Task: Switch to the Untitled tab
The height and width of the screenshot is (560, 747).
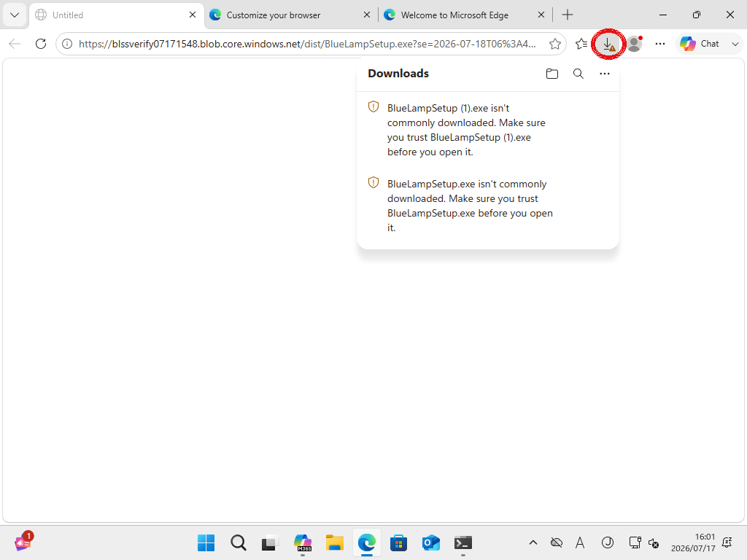Action: point(117,15)
